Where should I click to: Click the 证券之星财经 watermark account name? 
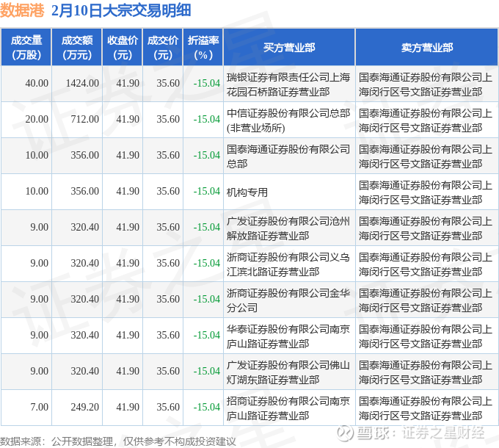[443, 433]
